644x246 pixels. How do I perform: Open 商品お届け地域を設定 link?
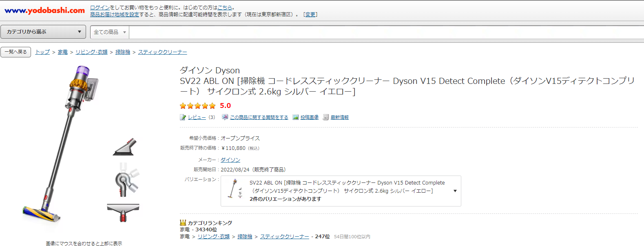click(115, 14)
